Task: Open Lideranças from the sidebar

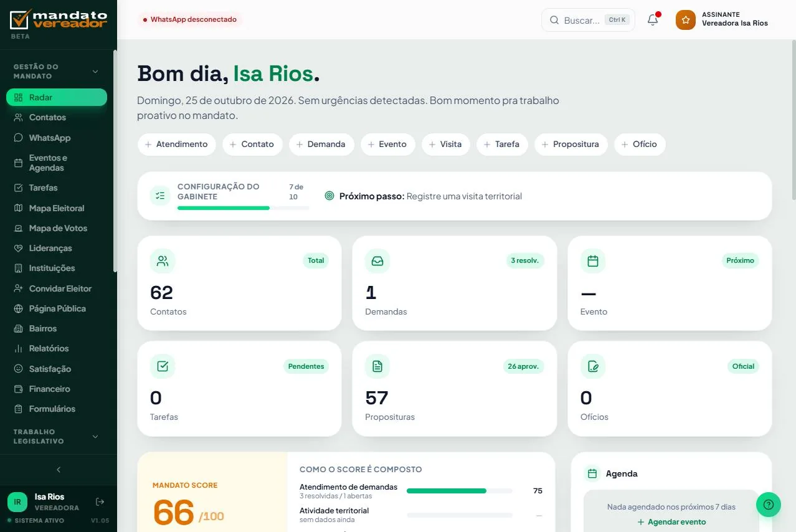Action: point(57,248)
